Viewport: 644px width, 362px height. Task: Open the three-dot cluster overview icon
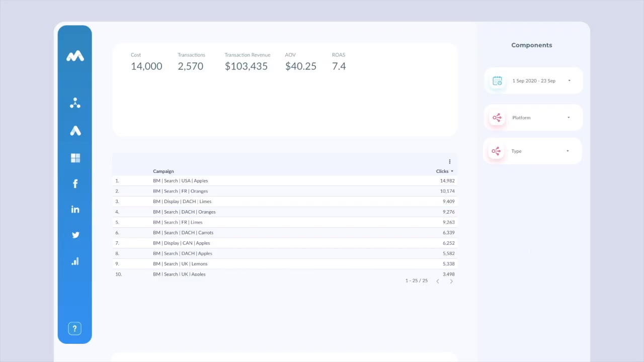click(x=75, y=103)
